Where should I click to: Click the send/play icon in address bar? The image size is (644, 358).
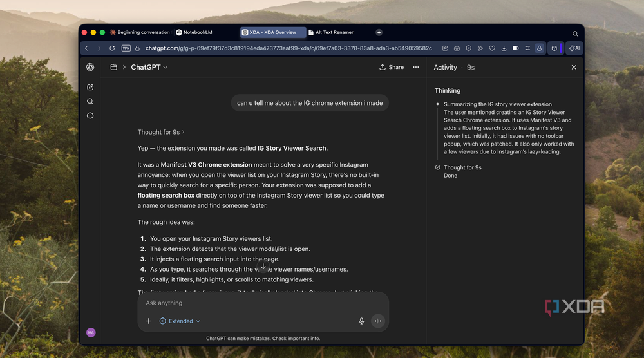(x=480, y=48)
